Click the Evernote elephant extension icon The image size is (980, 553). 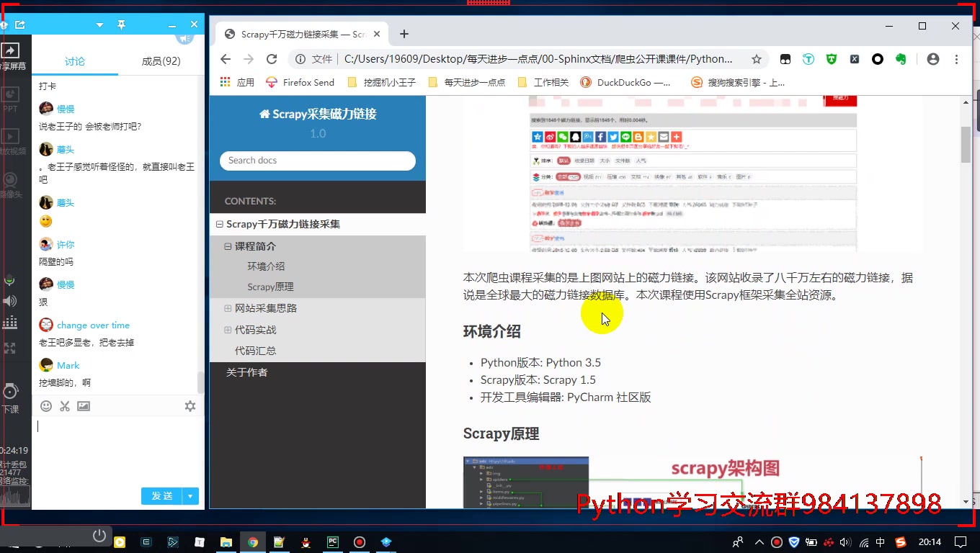click(x=901, y=59)
